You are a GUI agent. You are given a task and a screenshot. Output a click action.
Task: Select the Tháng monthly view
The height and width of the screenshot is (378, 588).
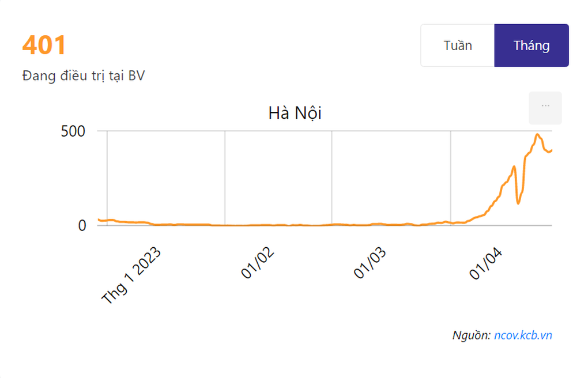click(x=532, y=46)
